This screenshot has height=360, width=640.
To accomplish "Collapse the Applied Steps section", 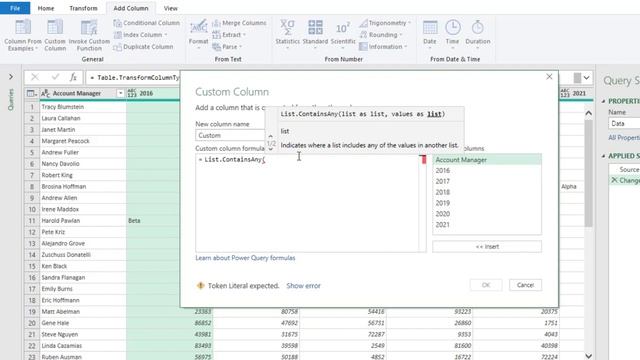I will tap(604, 156).
